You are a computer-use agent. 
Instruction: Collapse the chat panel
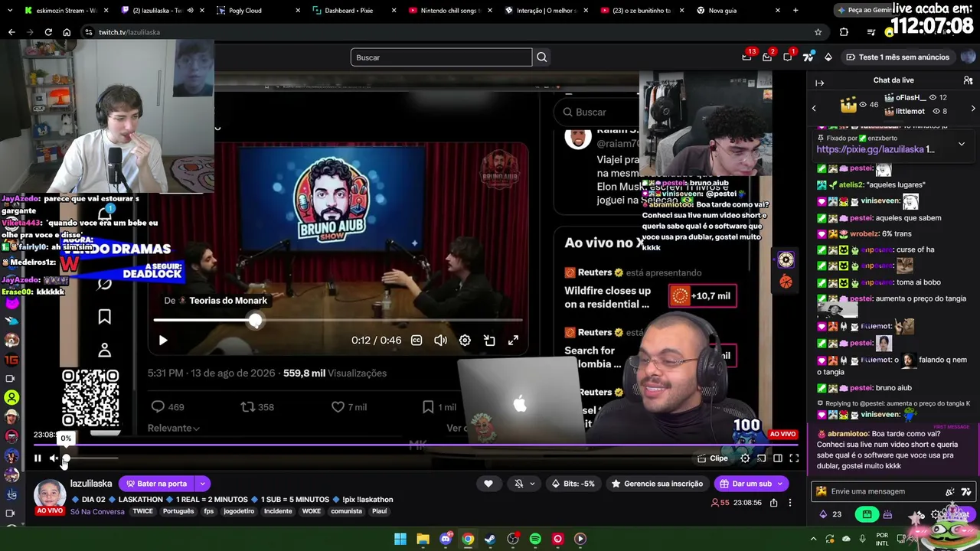point(819,83)
